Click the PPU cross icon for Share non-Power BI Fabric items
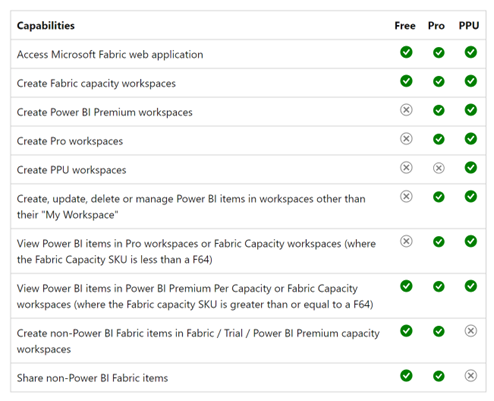Image resolution: width=494 pixels, height=401 pixels. pyautogui.click(x=471, y=376)
